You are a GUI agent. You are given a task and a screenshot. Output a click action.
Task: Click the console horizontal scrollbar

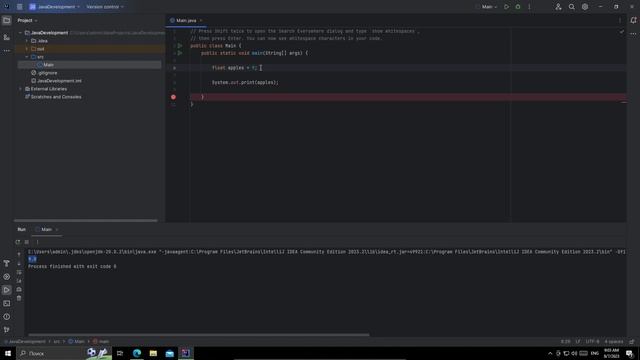pos(199,335)
